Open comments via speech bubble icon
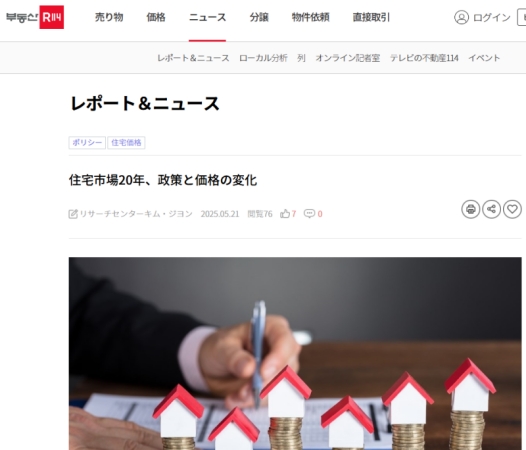Image resolution: width=526 pixels, height=450 pixels. point(309,214)
